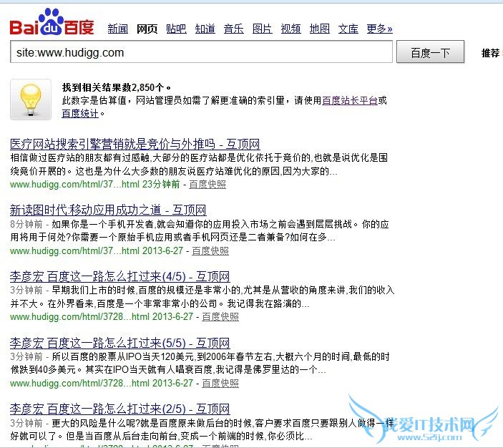This screenshot has height=448, width=503.
Task: Click the snippet starting 相信做过医疗站的朋友
Action: [x=199, y=165]
